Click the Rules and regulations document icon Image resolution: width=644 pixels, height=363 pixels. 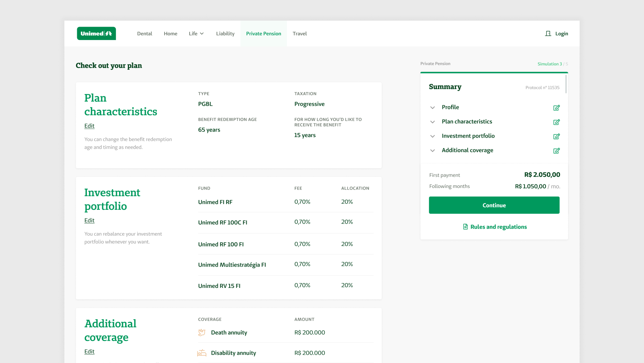click(x=465, y=227)
